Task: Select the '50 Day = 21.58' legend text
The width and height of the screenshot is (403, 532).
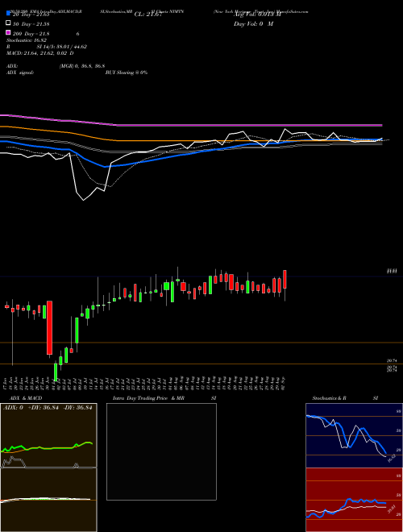Action: click(x=31, y=23)
